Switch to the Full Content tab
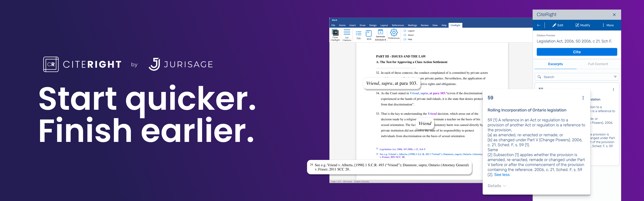 click(x=598, y=64)
